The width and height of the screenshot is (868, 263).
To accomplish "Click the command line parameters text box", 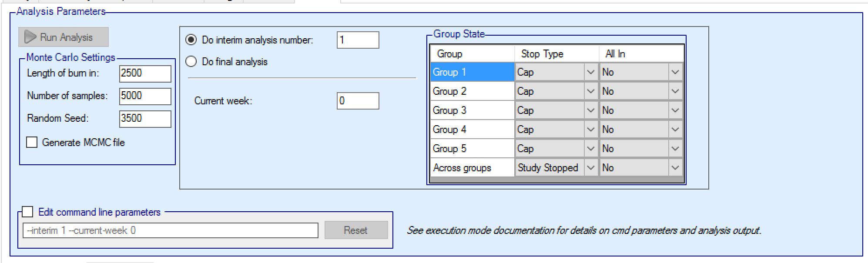I will pyautogui.click(x=170, y=230).
